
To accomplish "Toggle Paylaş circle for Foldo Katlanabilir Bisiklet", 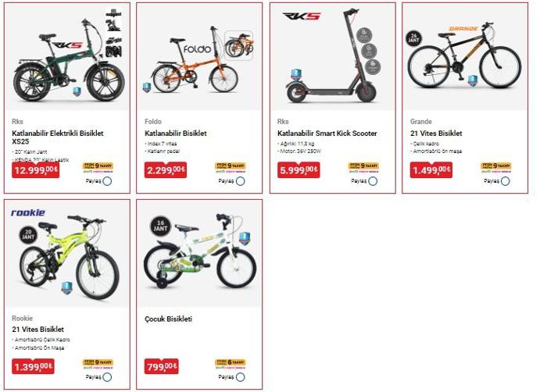I will (240, 181).
